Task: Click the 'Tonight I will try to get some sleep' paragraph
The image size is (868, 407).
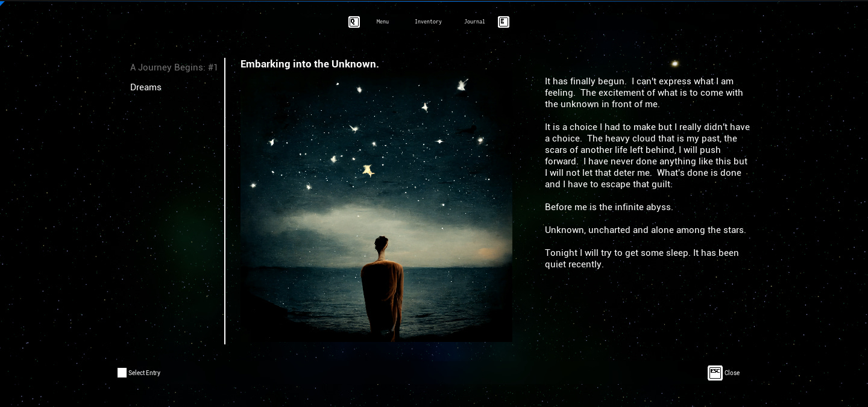Action: coord(641,258)
